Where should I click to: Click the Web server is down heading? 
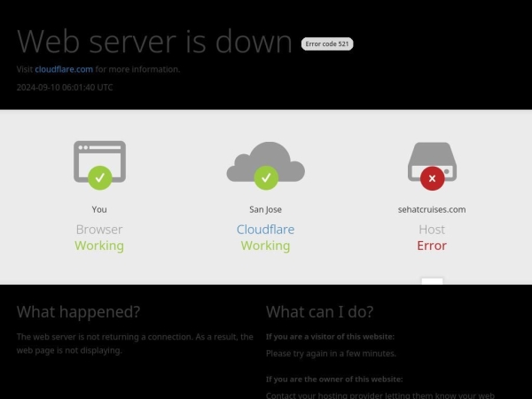154,42
